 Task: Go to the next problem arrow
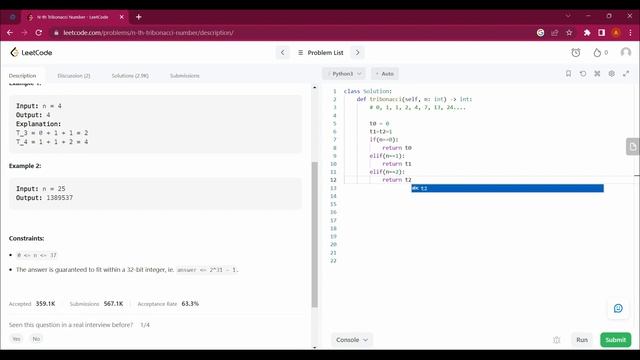coord(358,52)
